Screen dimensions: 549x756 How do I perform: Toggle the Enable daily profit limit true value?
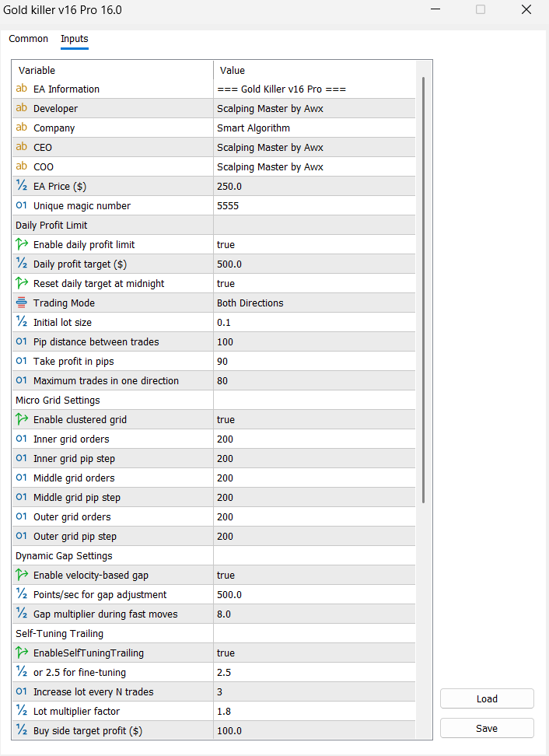tap(315, 245)
